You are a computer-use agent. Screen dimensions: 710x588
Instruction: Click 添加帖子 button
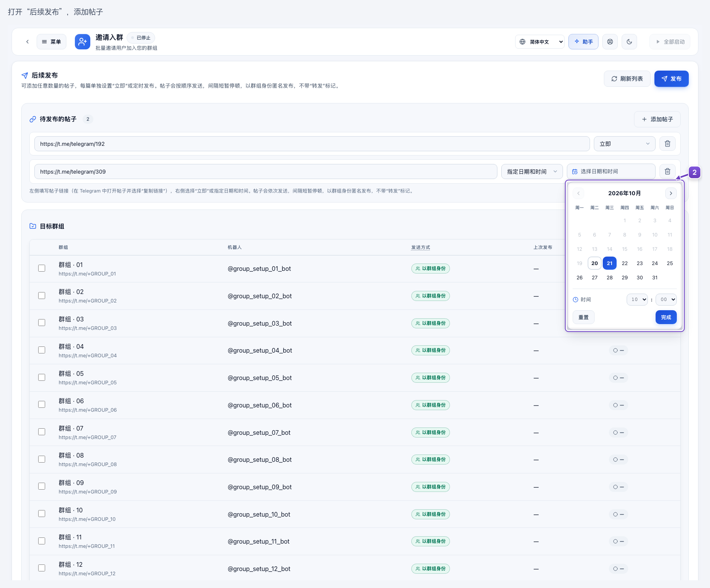click(x=657, y=119)
